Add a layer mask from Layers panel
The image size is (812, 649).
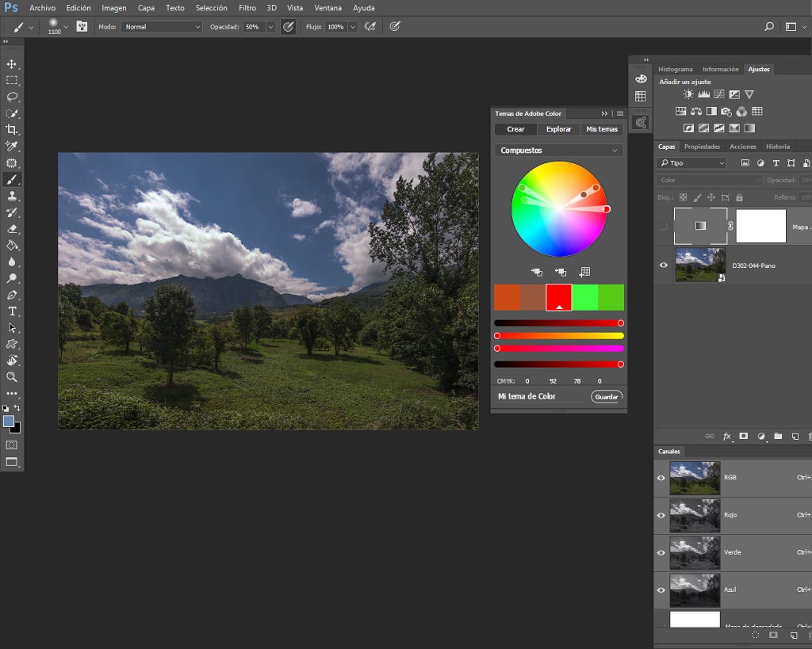(744, 437)
